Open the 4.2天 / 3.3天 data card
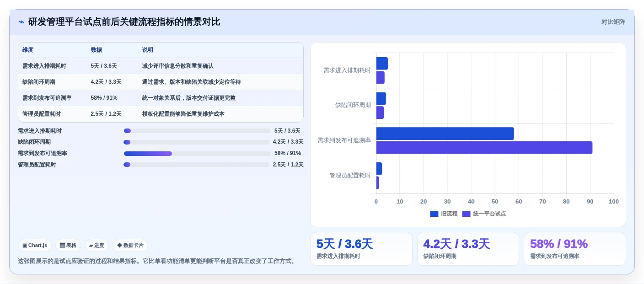The image size is (644, 284). pyautogui.click(x=468, y=249)
